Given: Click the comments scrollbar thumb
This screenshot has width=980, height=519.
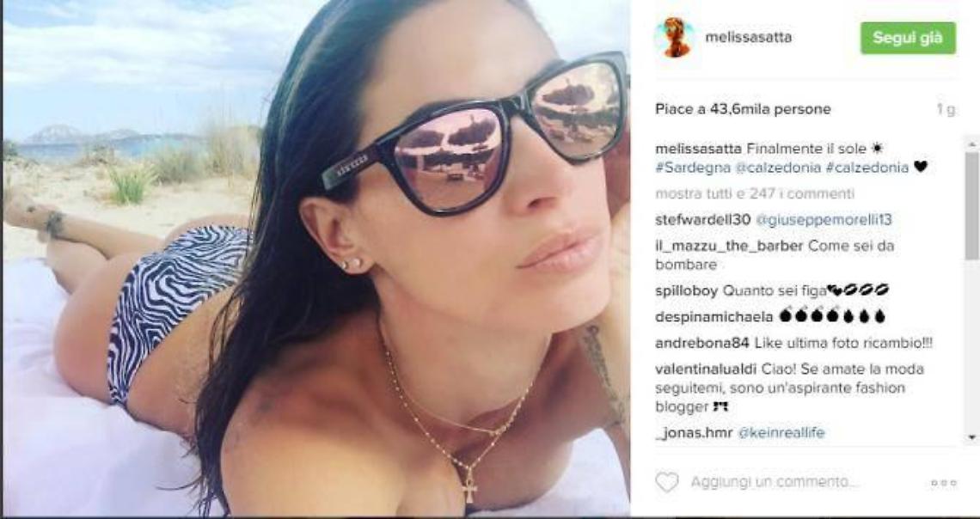Looking at the screenshot, I should 972,206.
